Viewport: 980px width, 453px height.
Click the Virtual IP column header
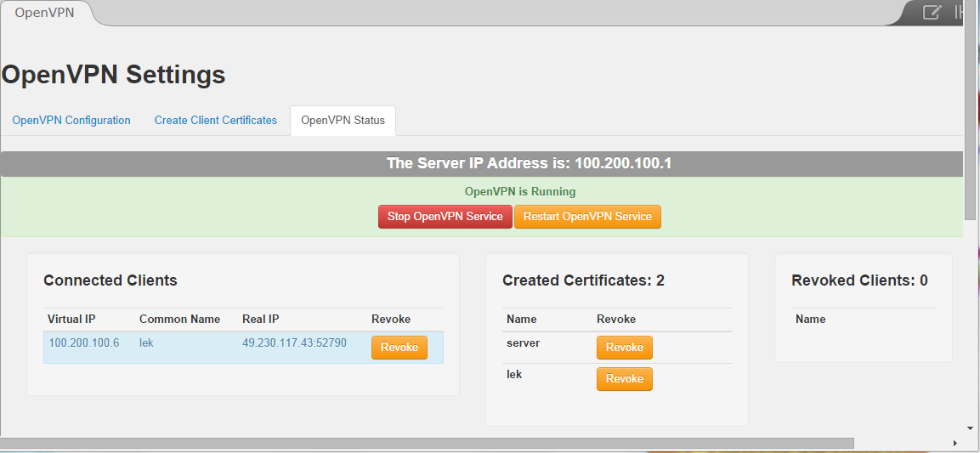point(71,320)
